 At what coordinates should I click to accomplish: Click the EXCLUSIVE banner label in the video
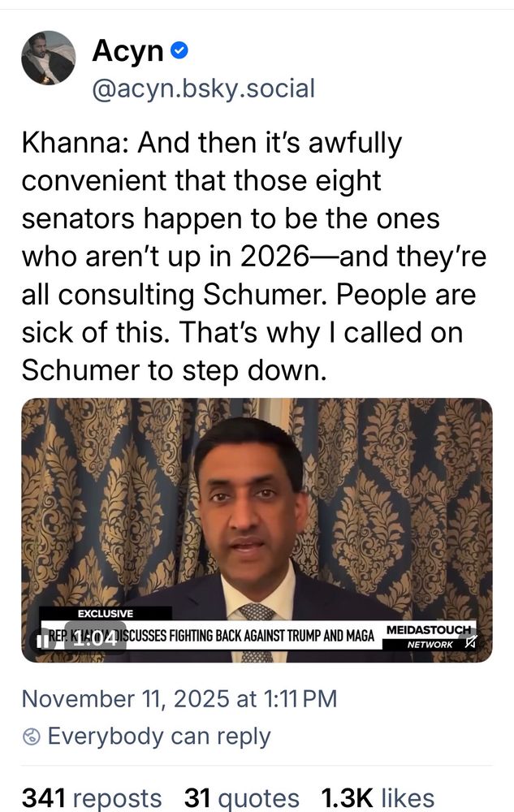(x=106, y=614)
